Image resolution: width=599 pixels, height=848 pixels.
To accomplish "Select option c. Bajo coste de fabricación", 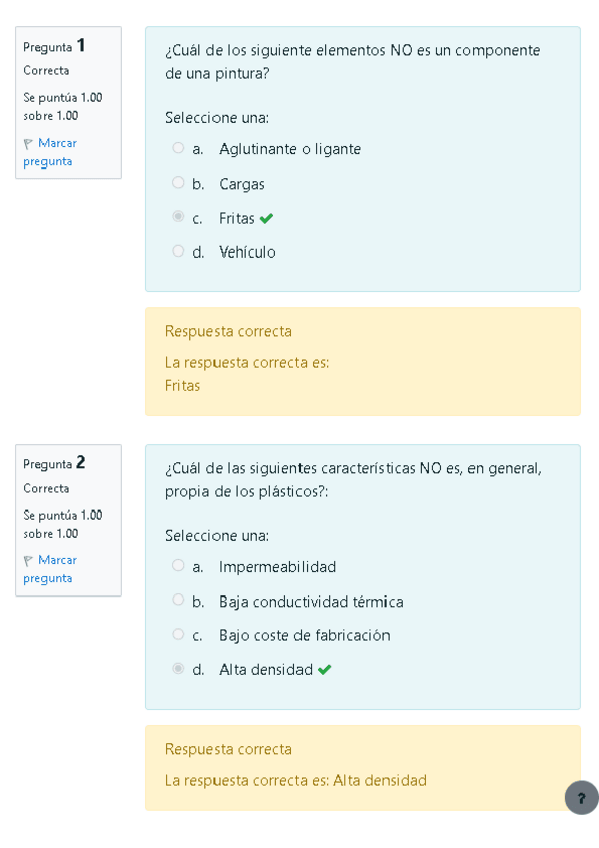I will tap(178, 635).
